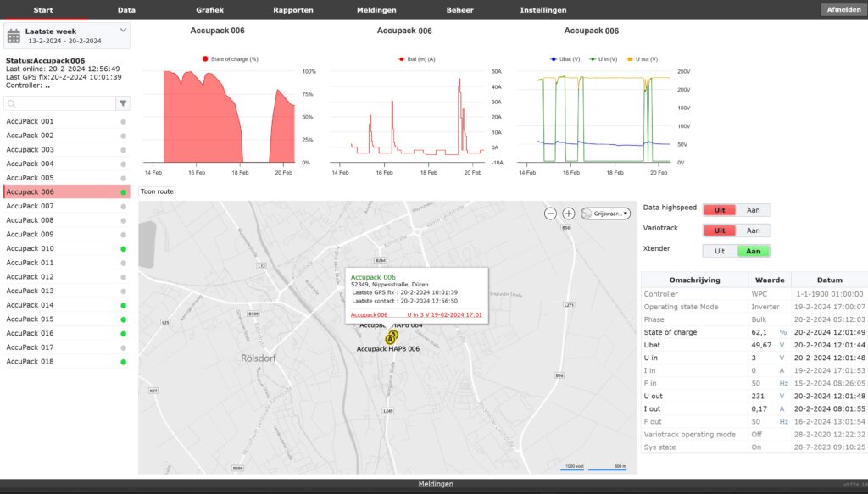Open the Grafiek tab
This screenshot has width=868, height=494.
(x=209, y=10)
